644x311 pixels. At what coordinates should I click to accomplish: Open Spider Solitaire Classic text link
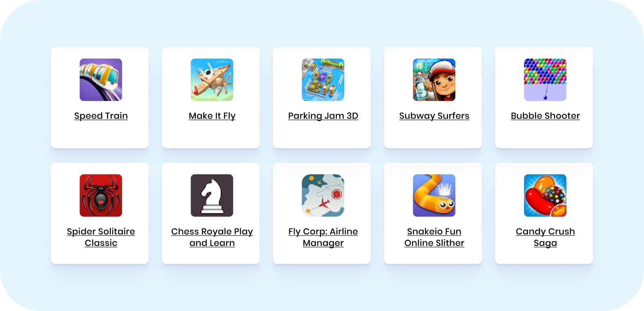coord(101,237)
